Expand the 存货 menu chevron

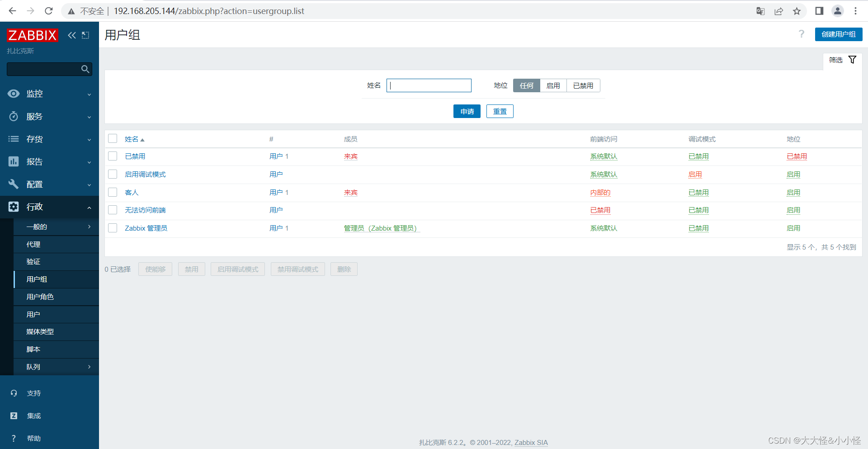89,140
